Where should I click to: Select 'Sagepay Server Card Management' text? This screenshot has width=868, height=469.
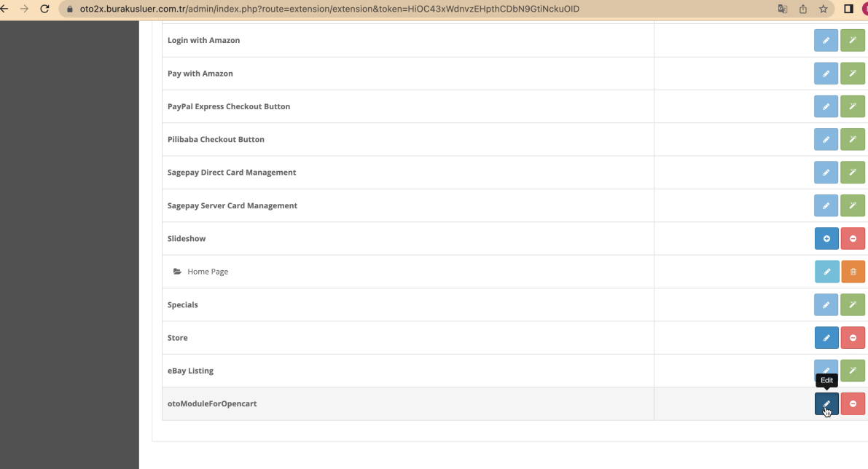point(232,206)
